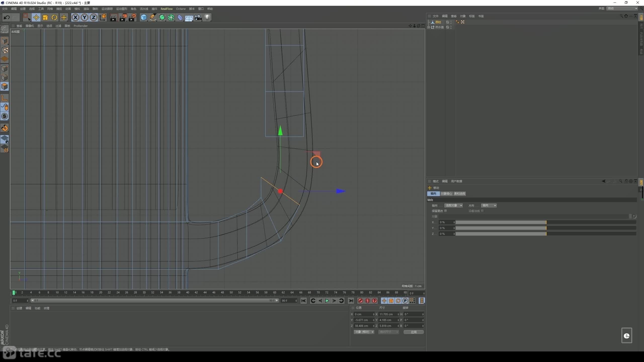644x362 pixels.
Task: Switch to points mode
Action: pyautogui.click(x=5, y=68)
